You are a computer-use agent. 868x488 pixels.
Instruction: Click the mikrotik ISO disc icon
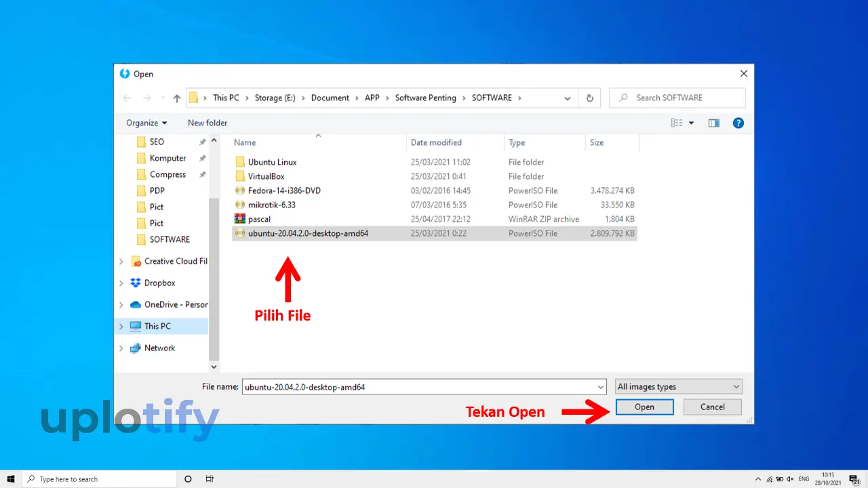239,205
